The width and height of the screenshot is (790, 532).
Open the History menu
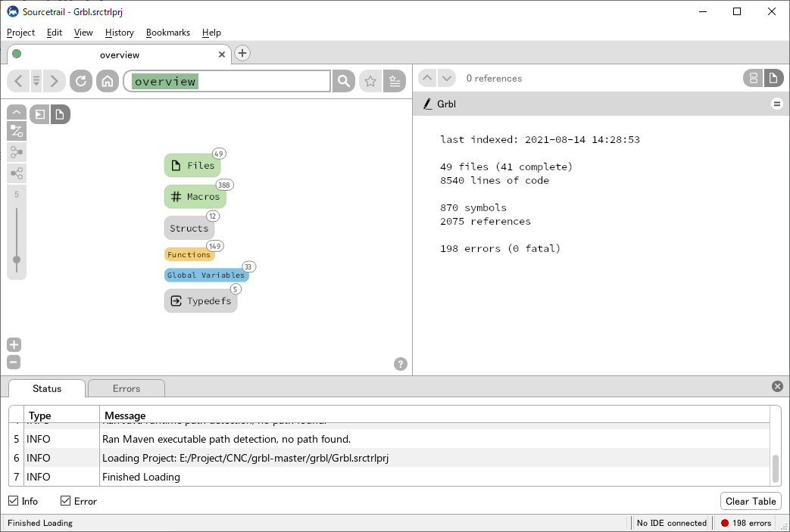(x=120, y=33)
